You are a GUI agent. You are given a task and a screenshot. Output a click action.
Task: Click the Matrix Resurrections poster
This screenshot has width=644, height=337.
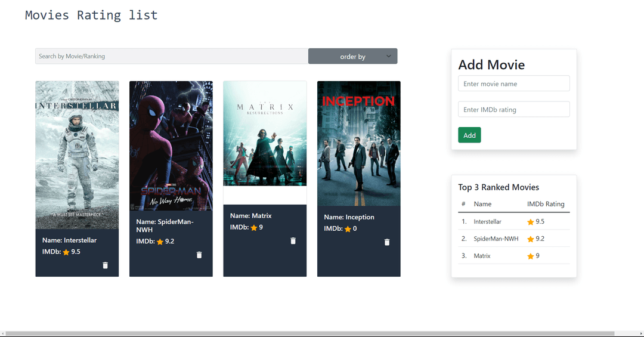pos(265,134)
